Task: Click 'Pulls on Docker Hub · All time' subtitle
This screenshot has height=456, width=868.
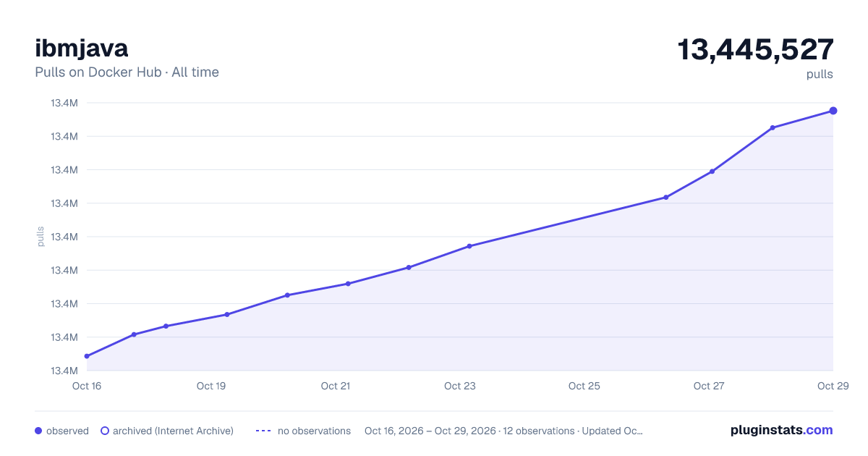Action: coord(127,72)
